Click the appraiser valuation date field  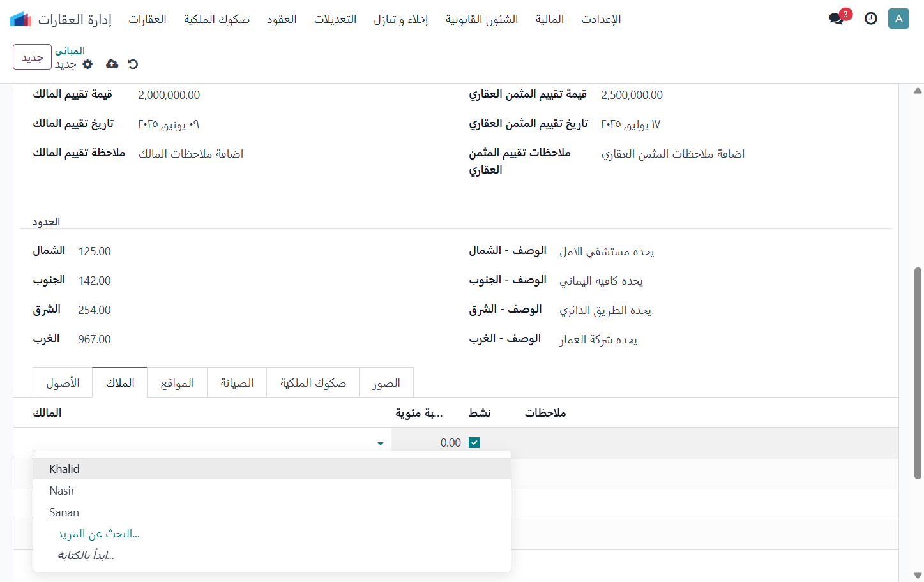[630, 124]
